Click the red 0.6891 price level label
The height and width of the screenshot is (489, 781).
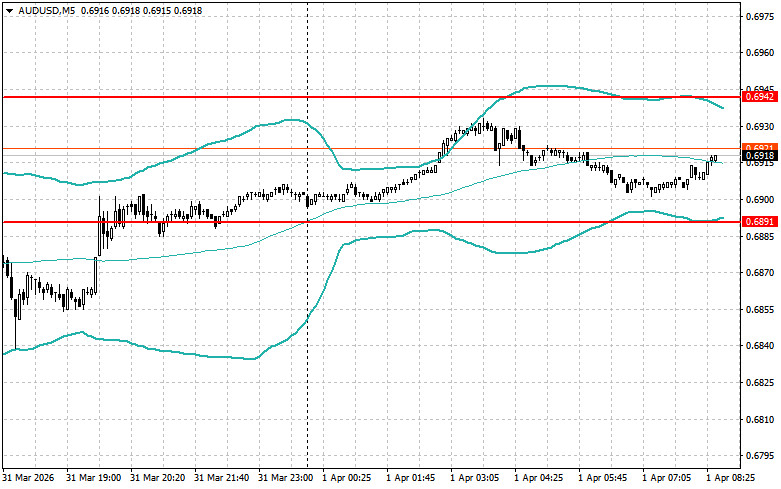pos(760,222)
